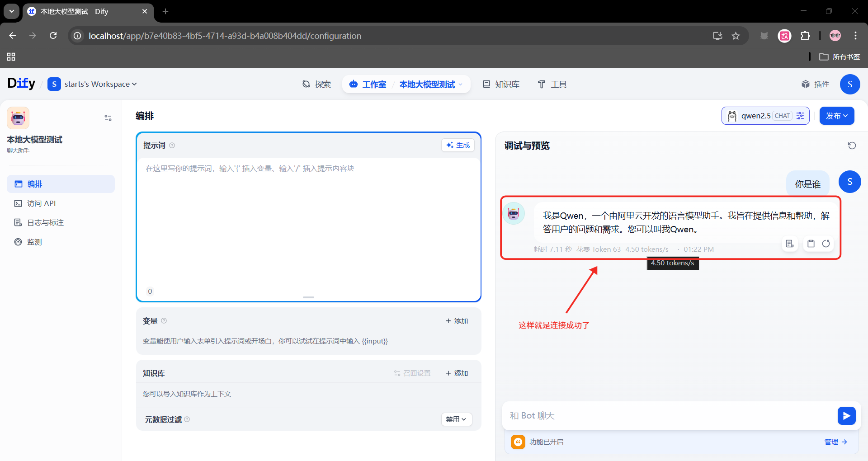Click the 花费 Token 63 text
Screen dimensions: 868x461
click(599, 249)
